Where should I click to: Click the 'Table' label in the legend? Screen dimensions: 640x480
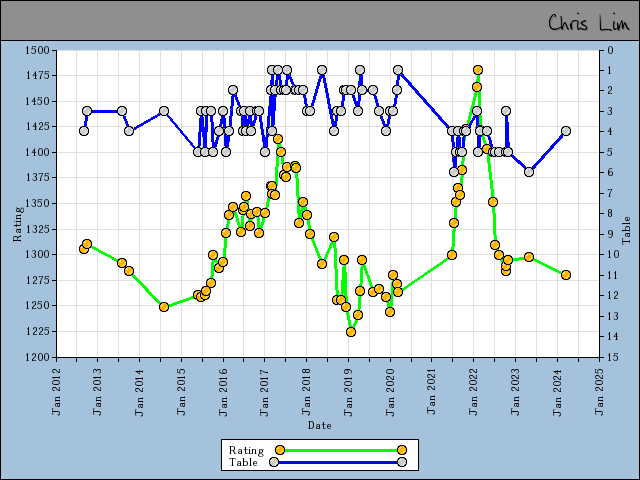[x=243, y=462]
